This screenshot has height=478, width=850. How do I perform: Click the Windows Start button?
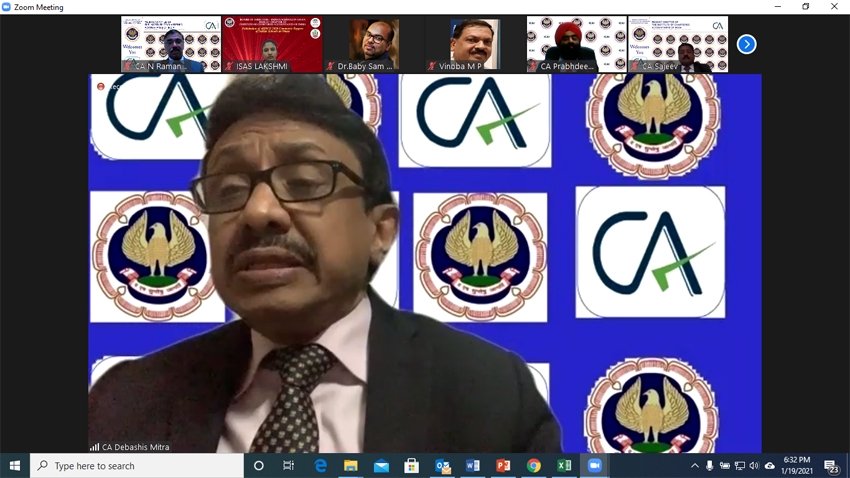tap(15, 466)
